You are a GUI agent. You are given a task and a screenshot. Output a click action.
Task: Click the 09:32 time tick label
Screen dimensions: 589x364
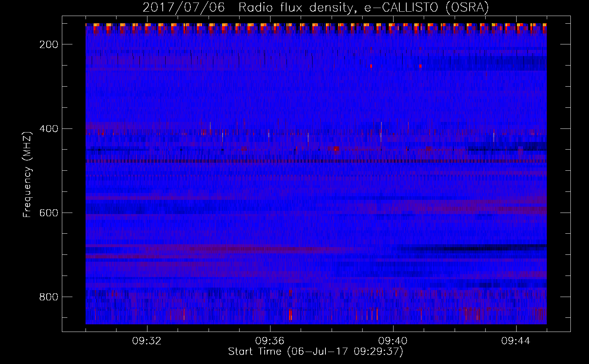(147, 341)
